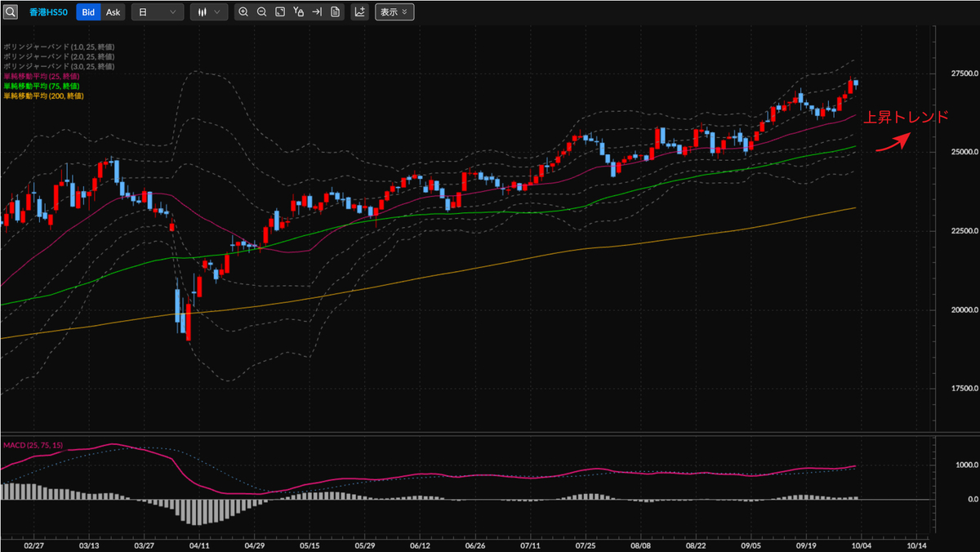Open the 日 timeframe dropdown
Screen dimensions: 980x552
157,12
